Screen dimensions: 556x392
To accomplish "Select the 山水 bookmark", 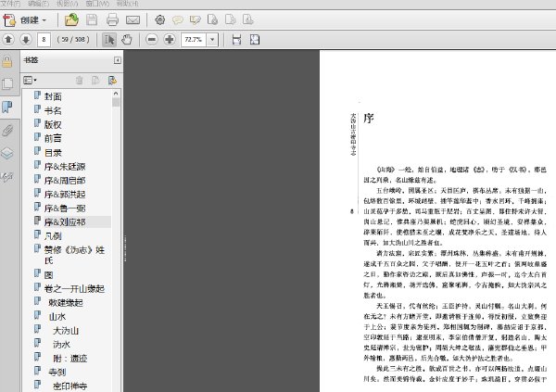I will click(57, 316).
